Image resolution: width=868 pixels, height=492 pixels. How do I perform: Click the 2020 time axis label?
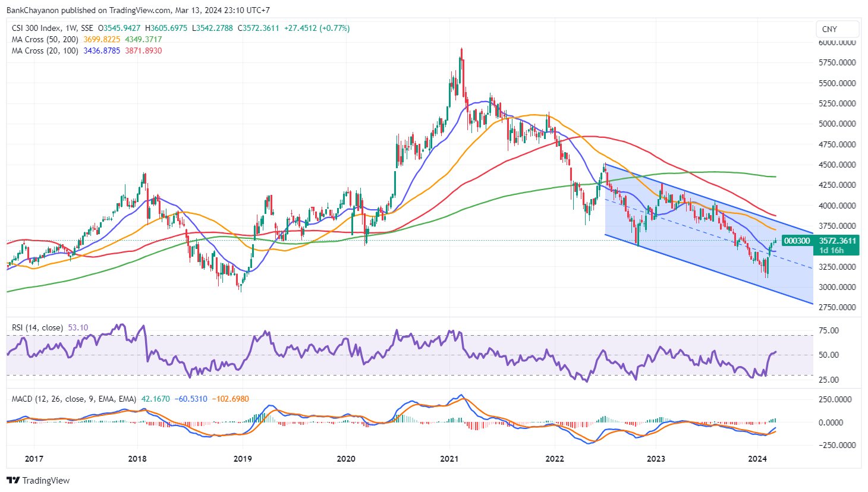pos(346,459)
